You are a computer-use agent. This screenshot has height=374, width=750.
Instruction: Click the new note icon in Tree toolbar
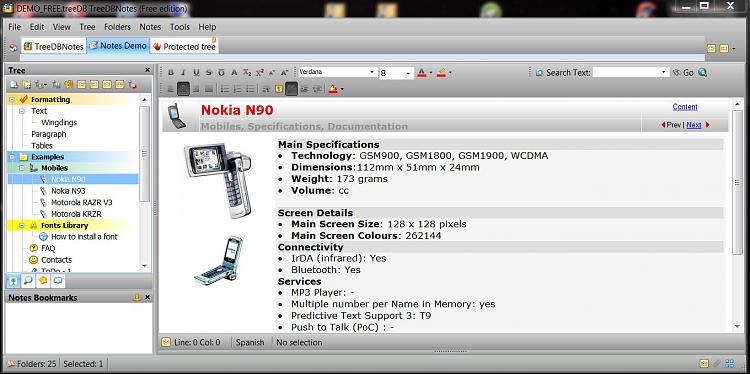[14, 85]
